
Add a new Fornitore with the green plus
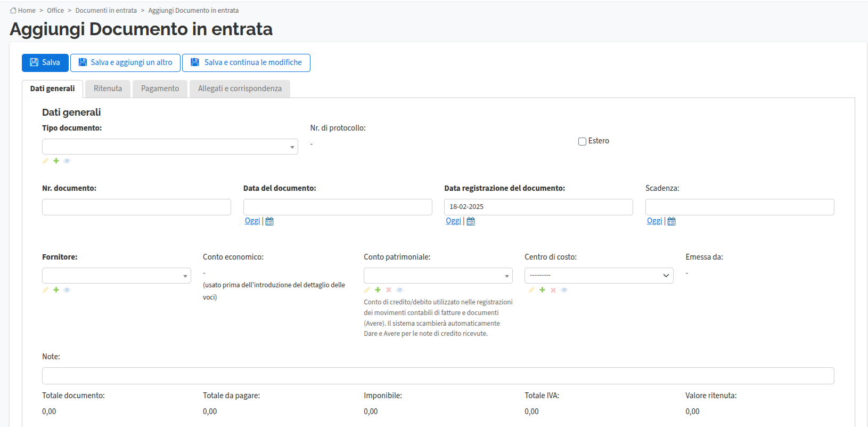[x=56, y=290]
